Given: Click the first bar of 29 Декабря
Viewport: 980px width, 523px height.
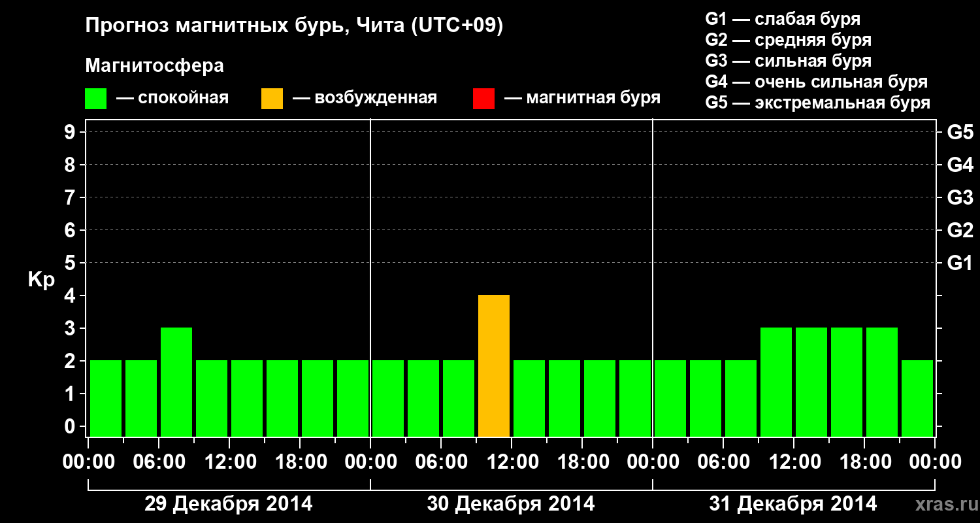Looking at the screenshot, I should click(x=106, y=399).
